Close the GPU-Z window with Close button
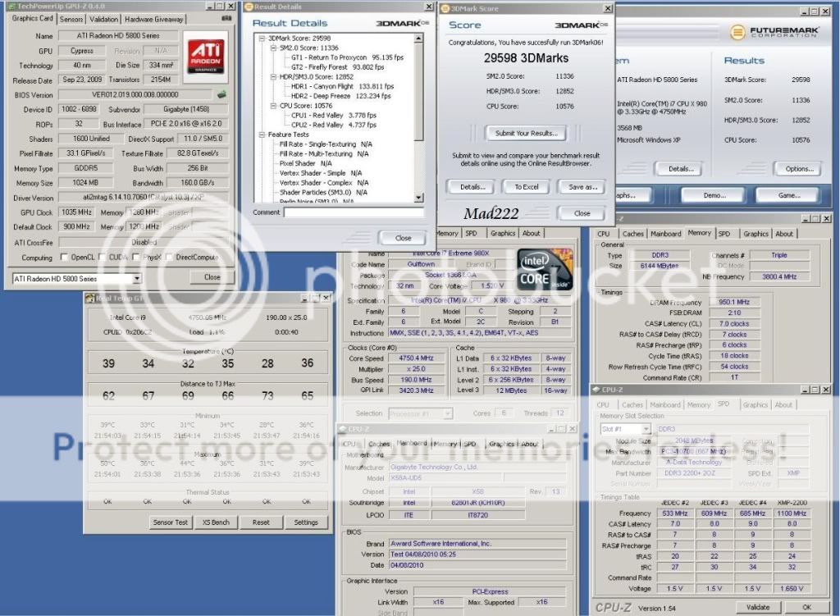The width and height of the screenshot is (840, 616). pyautogui.click(x=212, y=277)
